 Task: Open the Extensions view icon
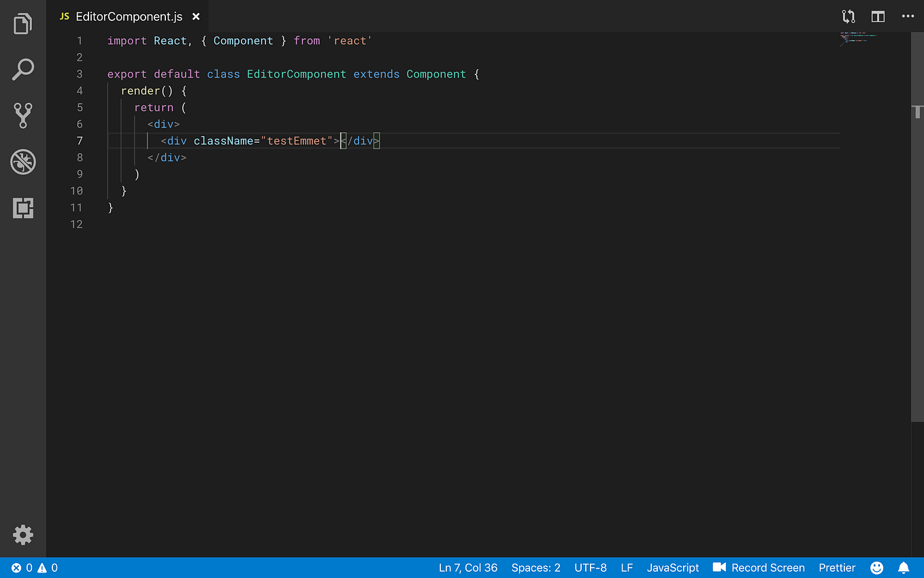22,208
